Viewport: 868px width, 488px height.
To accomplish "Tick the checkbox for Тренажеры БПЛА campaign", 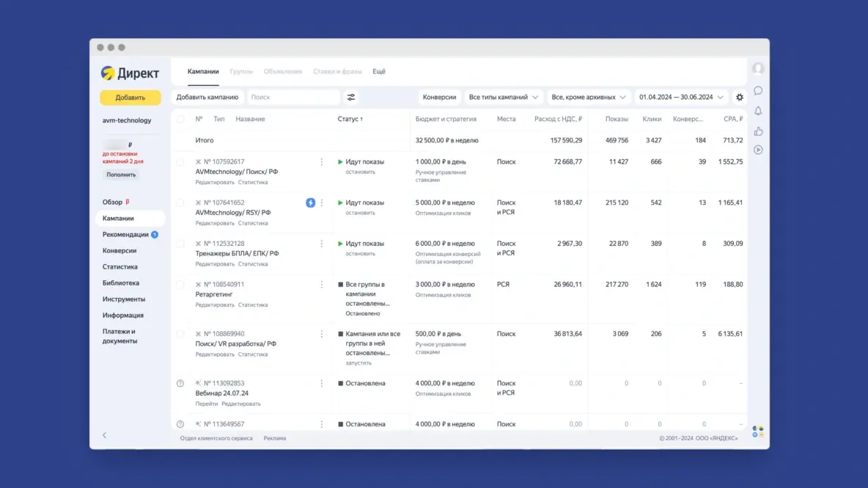I will [x=180, y=244].
